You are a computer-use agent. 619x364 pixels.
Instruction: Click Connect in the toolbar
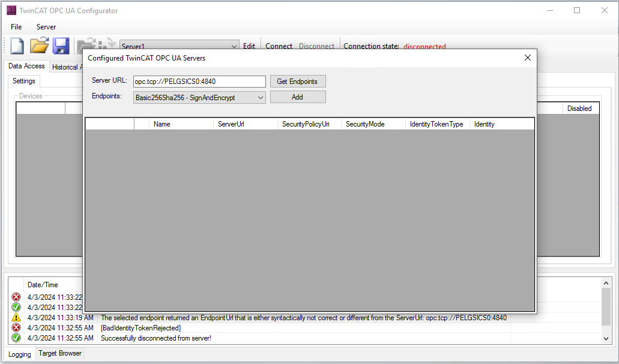279,46
